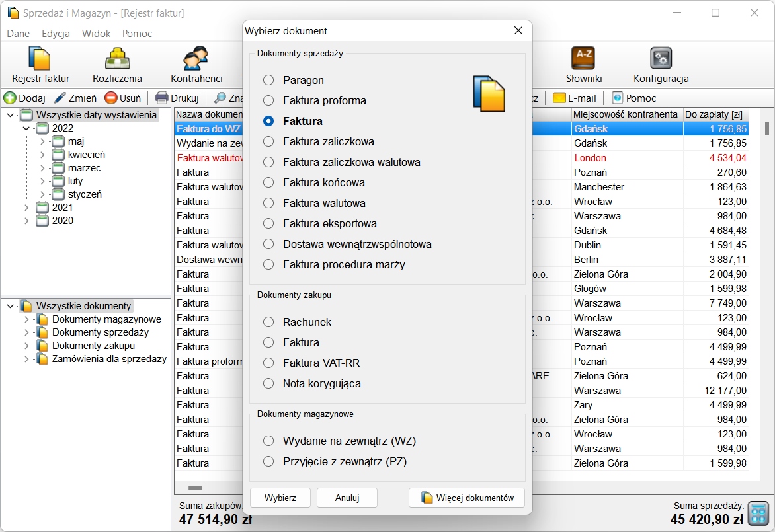Open the Konfiguracja gear icon

click(x=661, y=59)
